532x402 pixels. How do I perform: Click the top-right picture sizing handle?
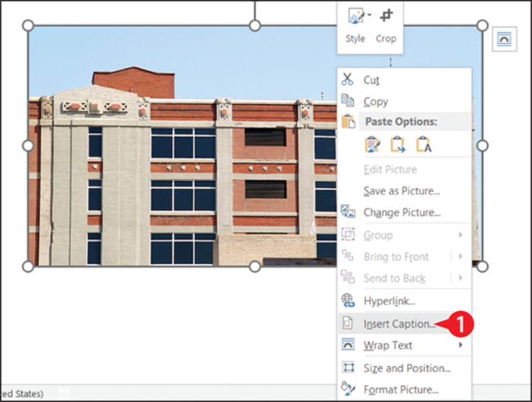click(x=482, y=26)
